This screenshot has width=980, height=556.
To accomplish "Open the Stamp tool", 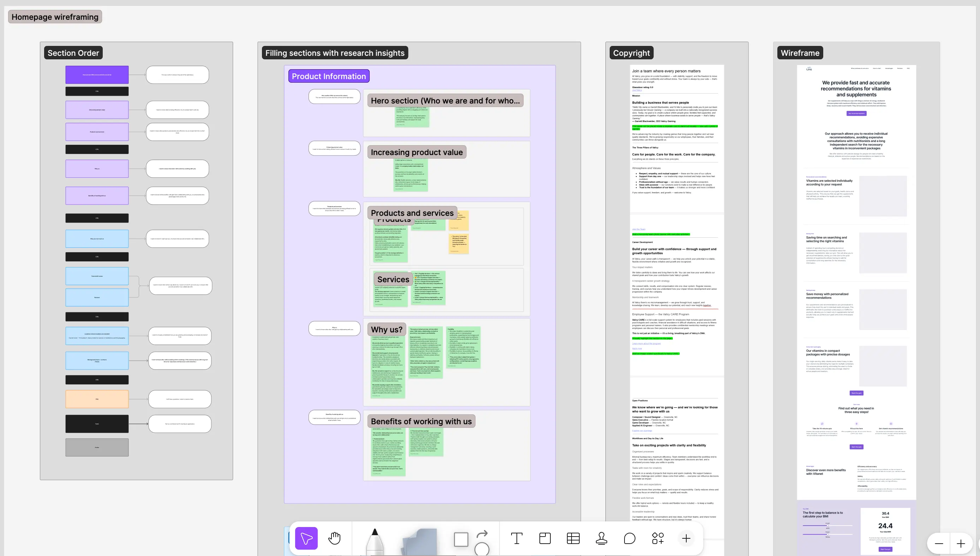I will [x=602, y=538].
